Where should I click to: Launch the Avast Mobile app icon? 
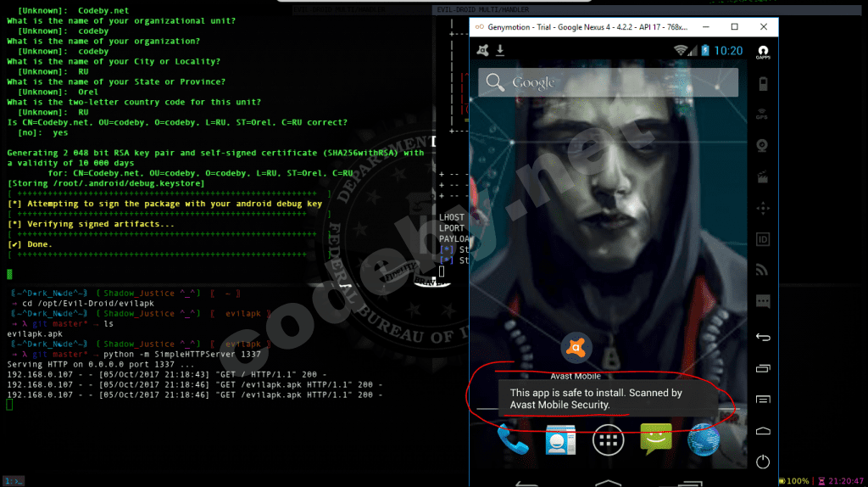[576, 348]
